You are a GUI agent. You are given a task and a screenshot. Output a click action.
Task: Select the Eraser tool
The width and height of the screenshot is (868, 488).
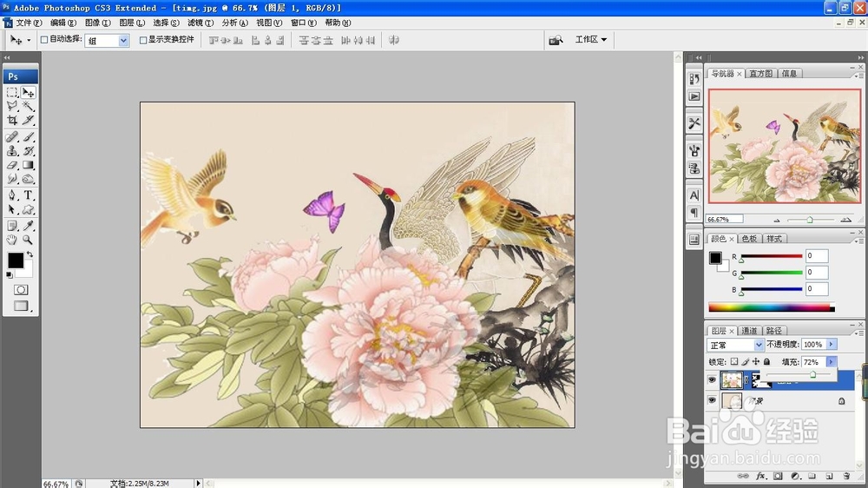12,165
